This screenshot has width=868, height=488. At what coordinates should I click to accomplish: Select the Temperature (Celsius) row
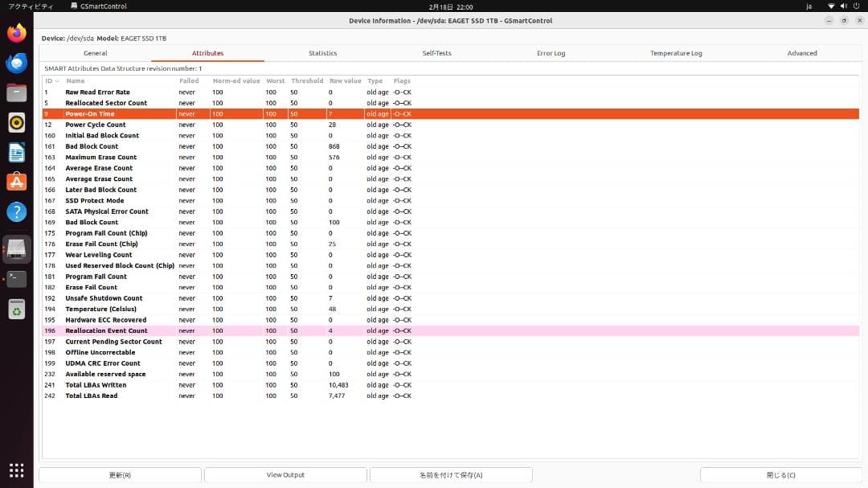pos(451,309)
